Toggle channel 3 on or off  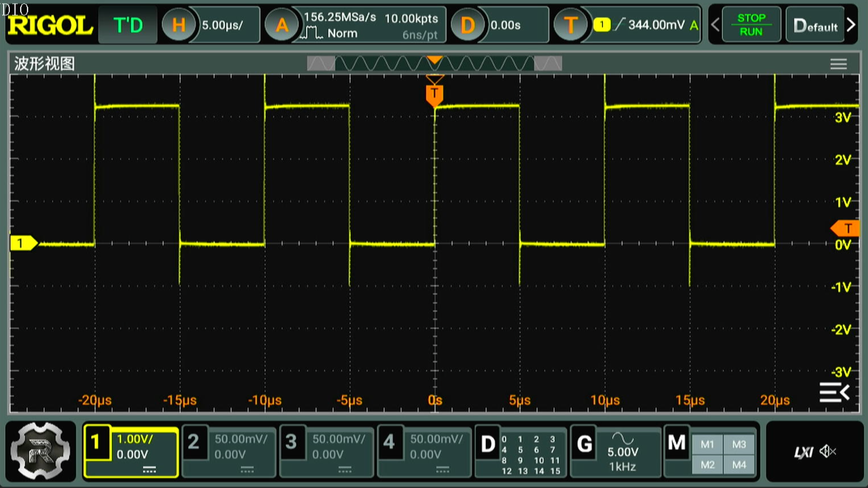(x=292, y=443)
